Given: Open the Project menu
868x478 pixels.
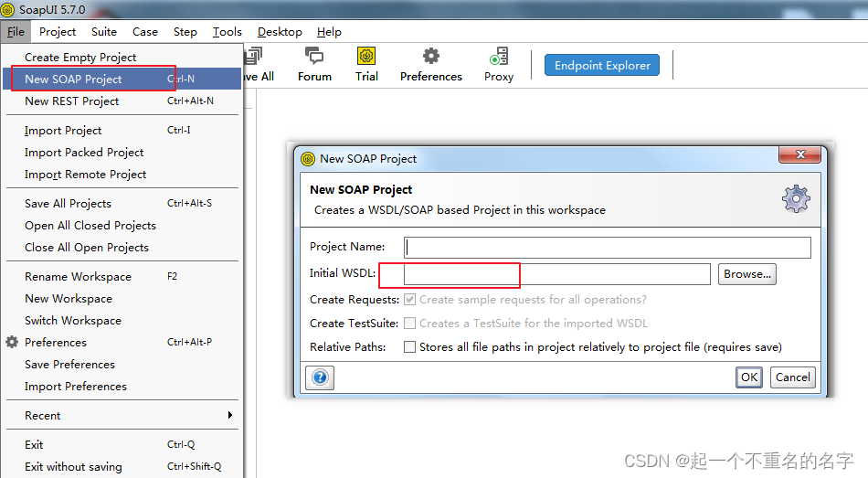Looking at the screenshot, I should pyautogui.click(x=58, y=32).
